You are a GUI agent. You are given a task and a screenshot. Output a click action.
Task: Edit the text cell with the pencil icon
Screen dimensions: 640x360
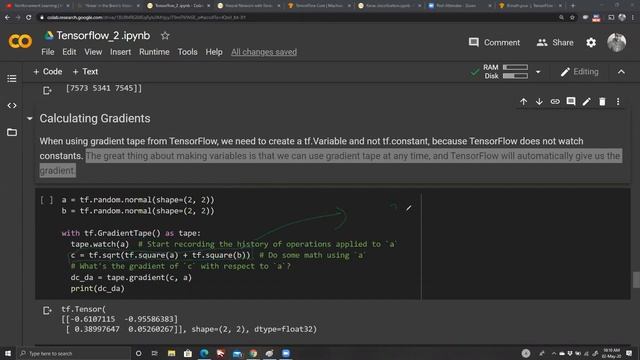click(587, 102)
